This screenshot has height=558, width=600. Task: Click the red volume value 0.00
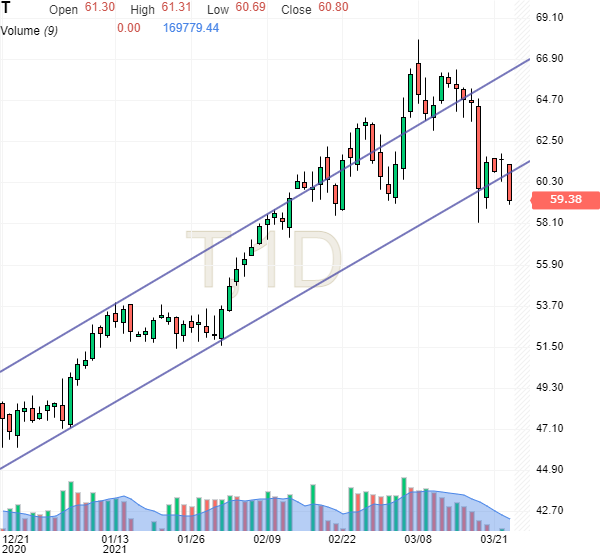(x=128, y=28)
